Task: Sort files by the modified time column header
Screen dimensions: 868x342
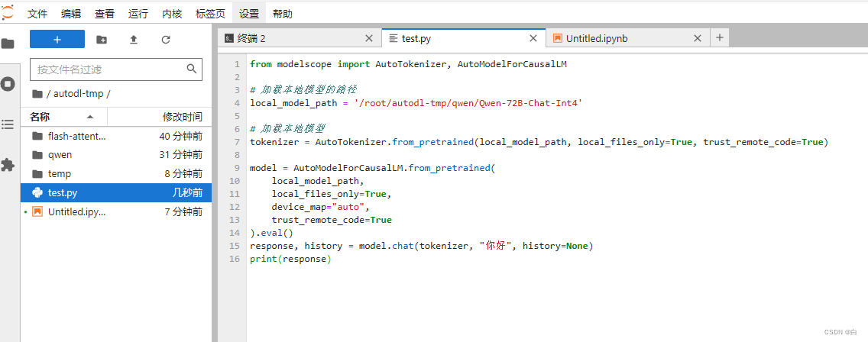Action: click(x=160, y=117)
